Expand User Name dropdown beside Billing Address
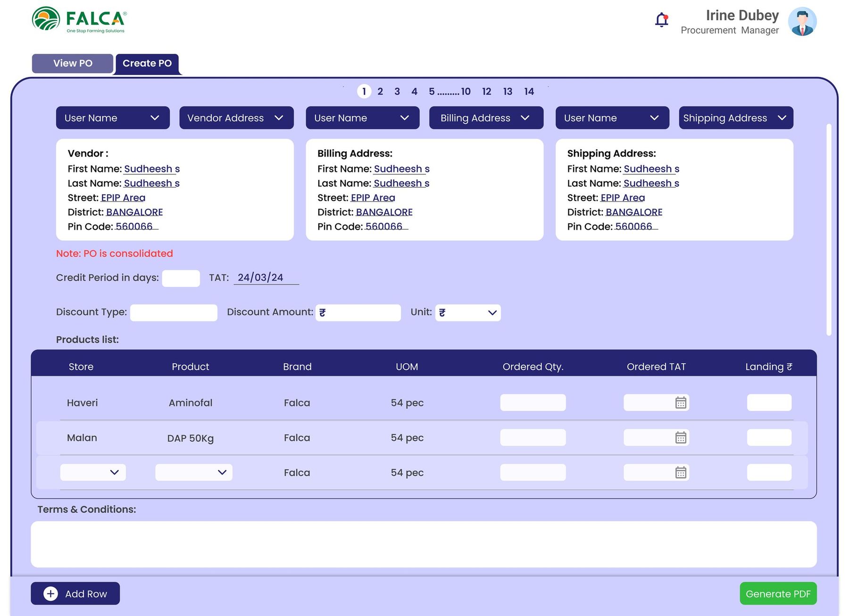849x616 pixels. point(363,118)
